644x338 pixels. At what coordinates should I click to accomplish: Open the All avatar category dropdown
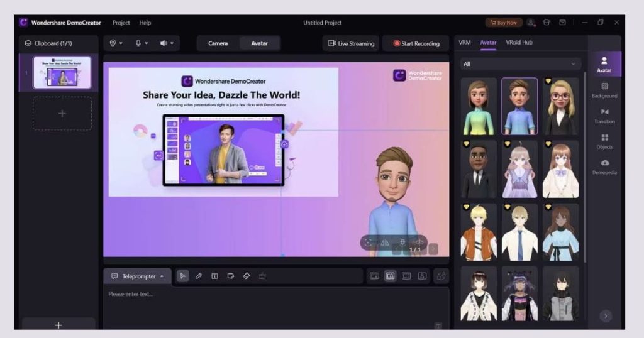click(519, 64)
